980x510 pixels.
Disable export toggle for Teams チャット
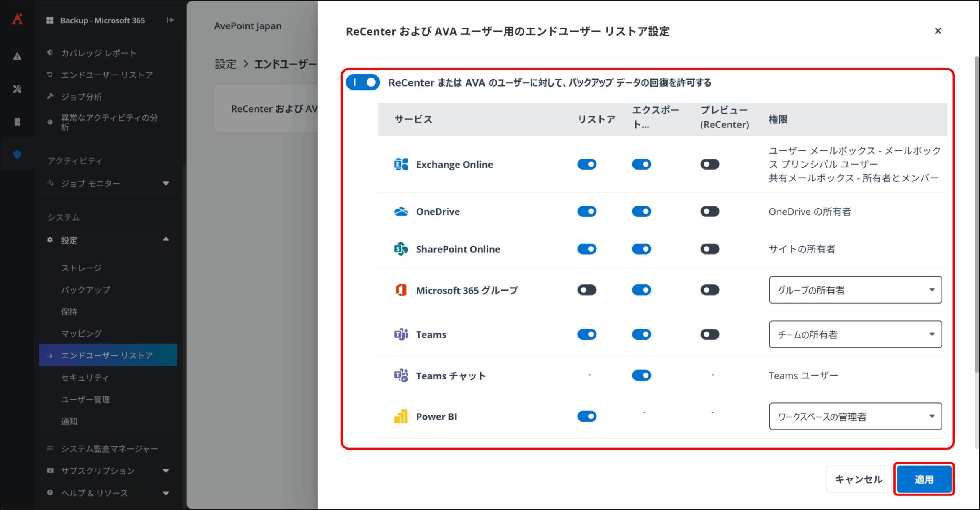tap(641, 376)
